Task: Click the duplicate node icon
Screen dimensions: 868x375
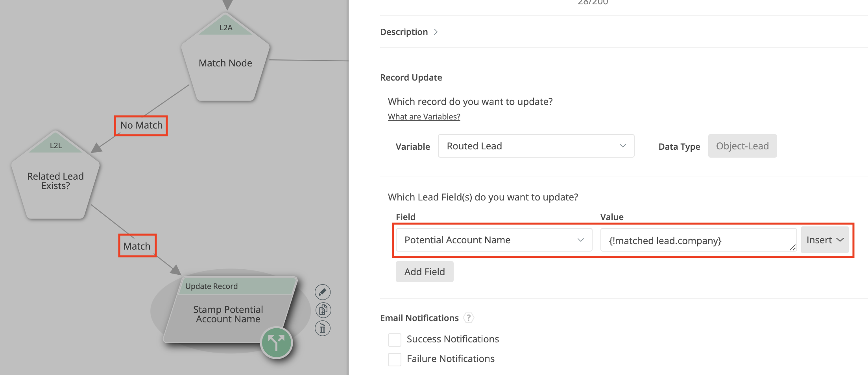Action: [323, 310]
